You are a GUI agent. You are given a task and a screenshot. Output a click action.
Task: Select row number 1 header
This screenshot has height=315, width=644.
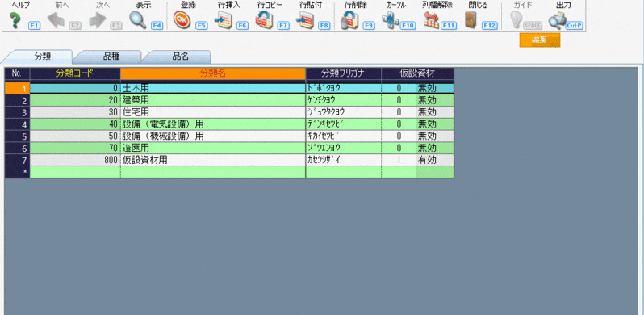(17, 88)
